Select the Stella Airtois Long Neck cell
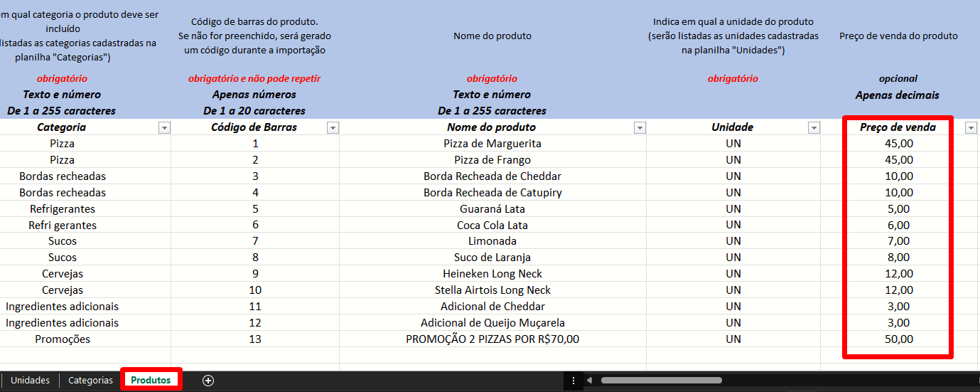 click(x=492, y=290)
